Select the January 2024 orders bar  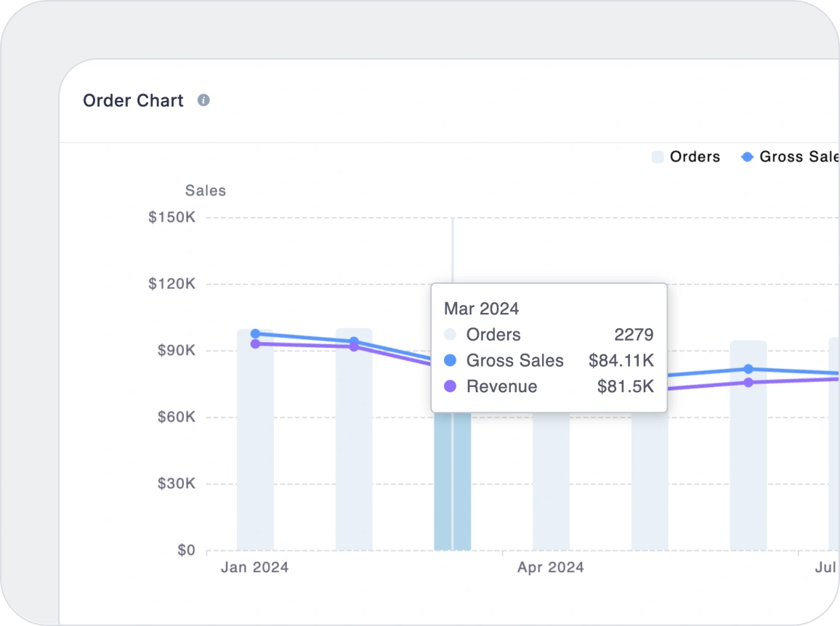[255, 450]
